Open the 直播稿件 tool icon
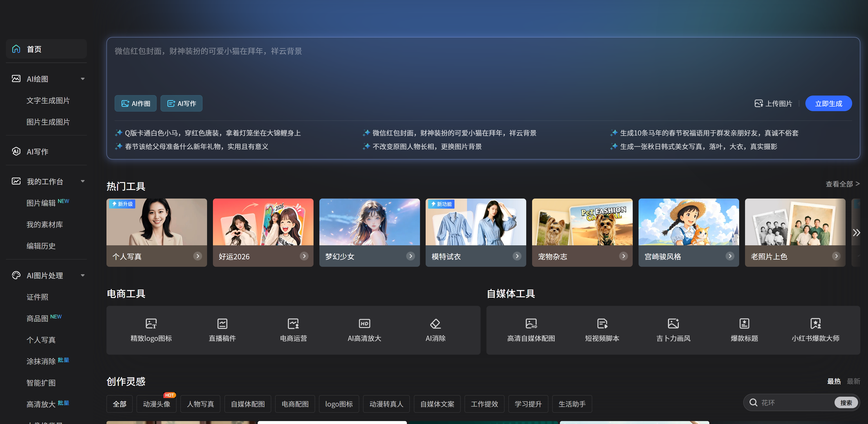The width and height of the screenshot is (868, 424). coord(222,323)
